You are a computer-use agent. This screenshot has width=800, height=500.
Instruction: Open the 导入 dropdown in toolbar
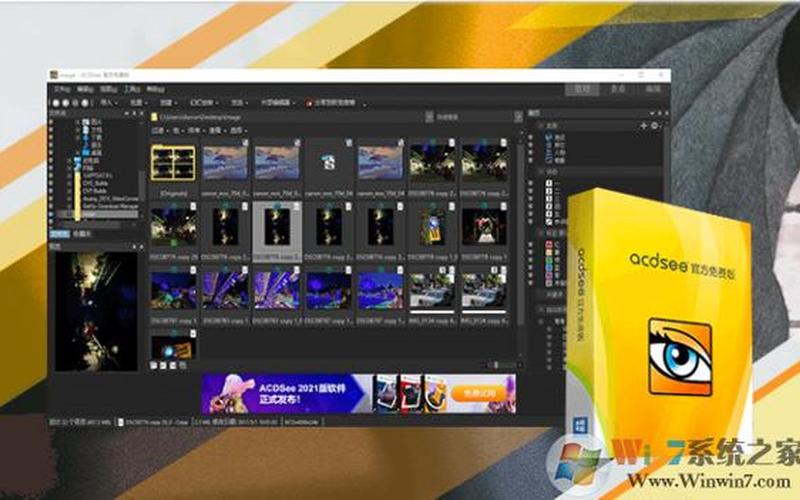click(109, 103)
